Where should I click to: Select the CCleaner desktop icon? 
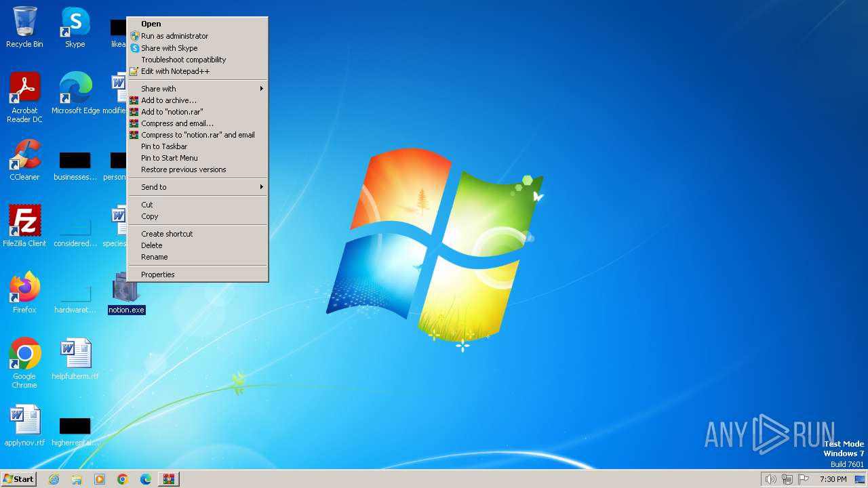click(24, 160)
